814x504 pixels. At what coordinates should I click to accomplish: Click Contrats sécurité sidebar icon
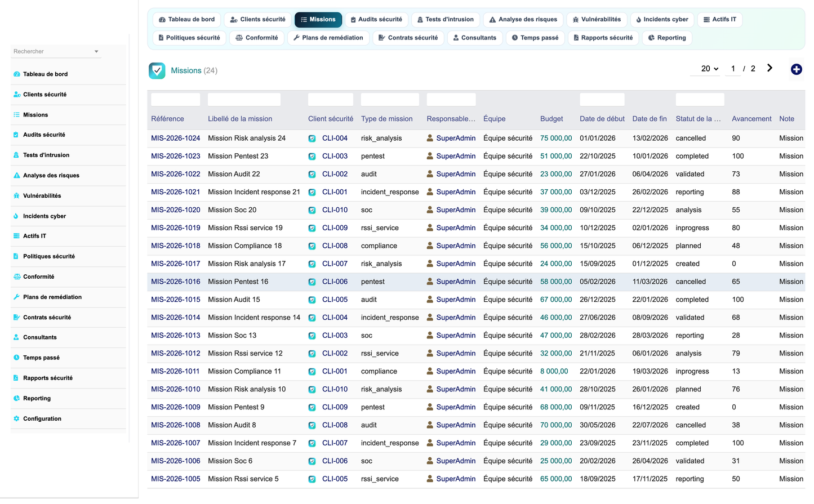(x=17, y=317)
